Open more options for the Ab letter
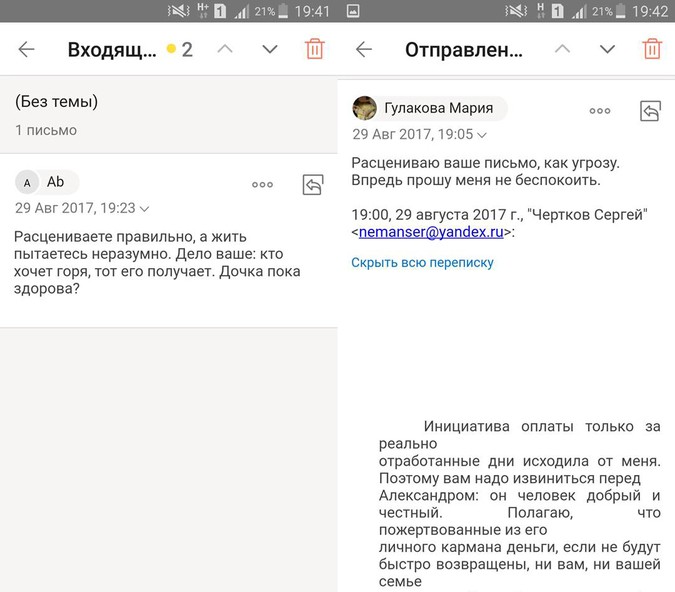 (263, 185)
